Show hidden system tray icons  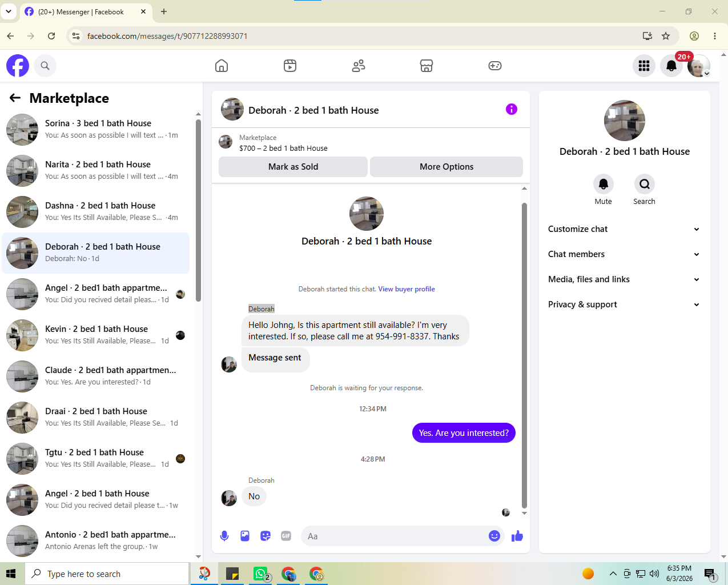click(613, 574)
